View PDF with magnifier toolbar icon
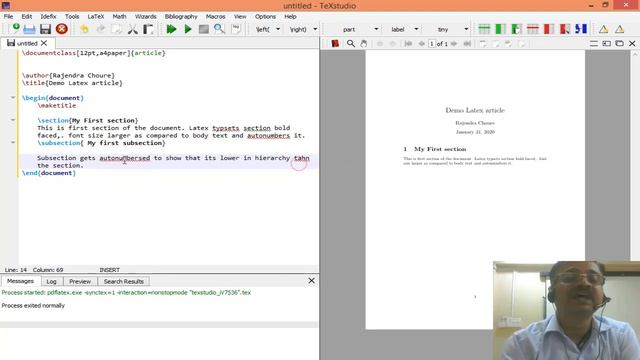The height and width of the screenshot is (360, 640). click(220, 29)
